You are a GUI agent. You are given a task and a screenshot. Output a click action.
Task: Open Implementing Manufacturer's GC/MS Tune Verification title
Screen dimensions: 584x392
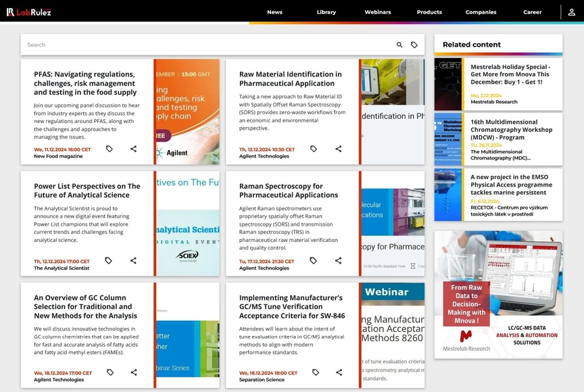click(x=291, y=307)
